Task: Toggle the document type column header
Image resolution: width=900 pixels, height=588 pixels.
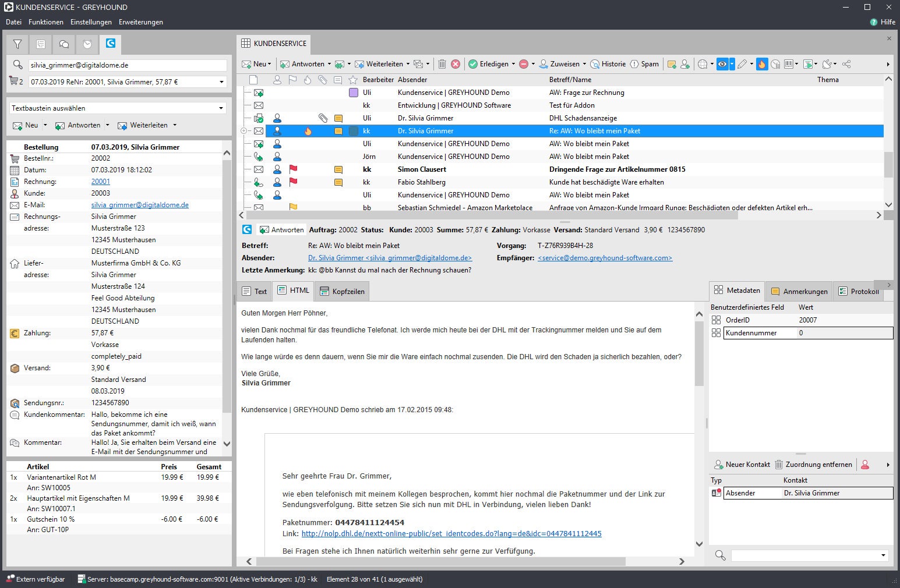Action: (253, 80)
